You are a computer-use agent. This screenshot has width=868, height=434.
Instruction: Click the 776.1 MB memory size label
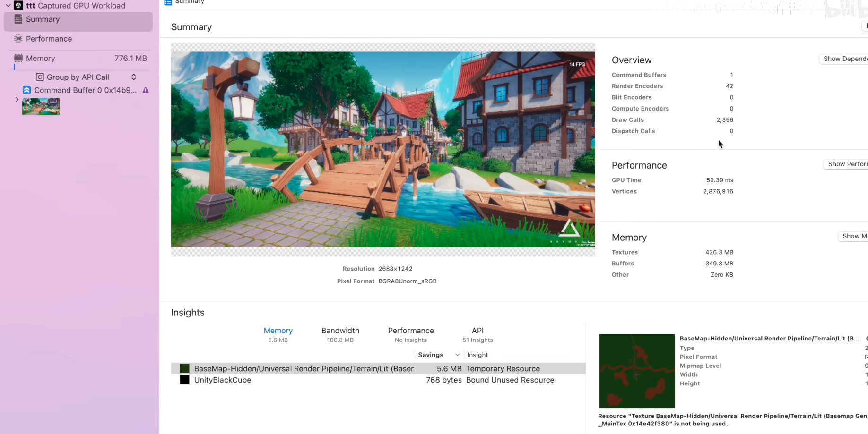click(130, 59)
